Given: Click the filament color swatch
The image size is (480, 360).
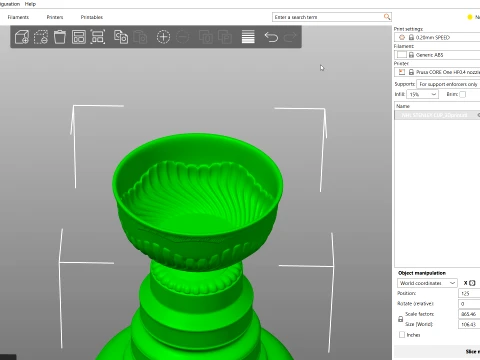Looking at the screenshot, I should coord(402,55).
